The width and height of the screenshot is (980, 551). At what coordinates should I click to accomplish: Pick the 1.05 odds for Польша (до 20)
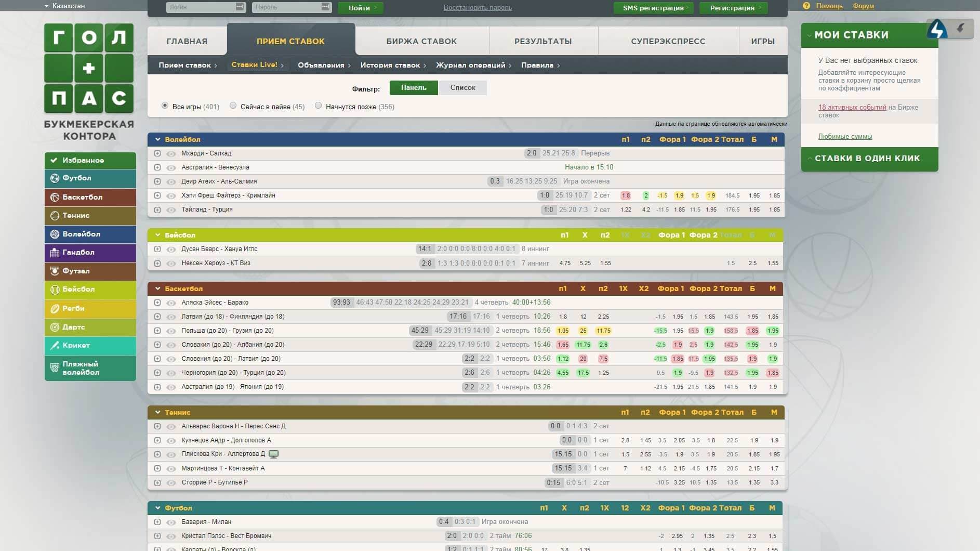[x=563, y=331]
